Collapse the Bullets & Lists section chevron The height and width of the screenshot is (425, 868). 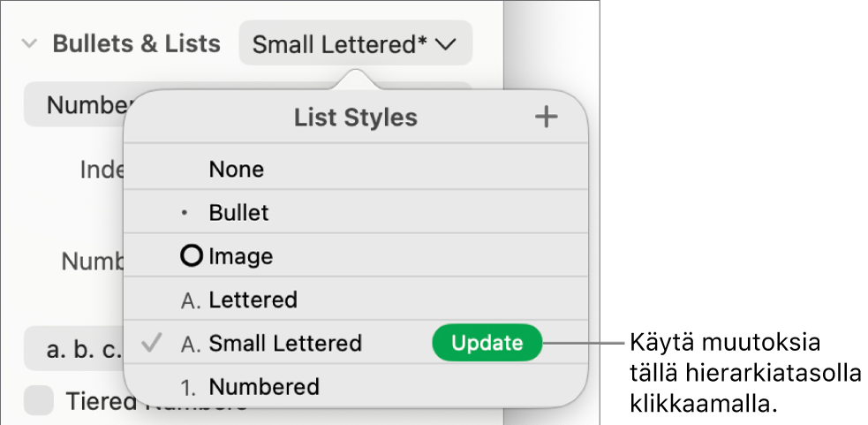(x=29, y=44)
